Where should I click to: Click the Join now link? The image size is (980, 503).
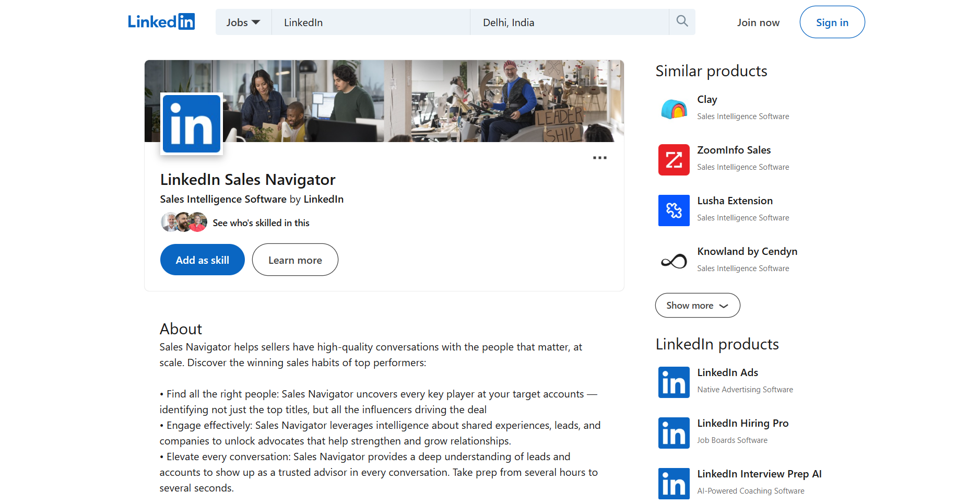point(758,22)
